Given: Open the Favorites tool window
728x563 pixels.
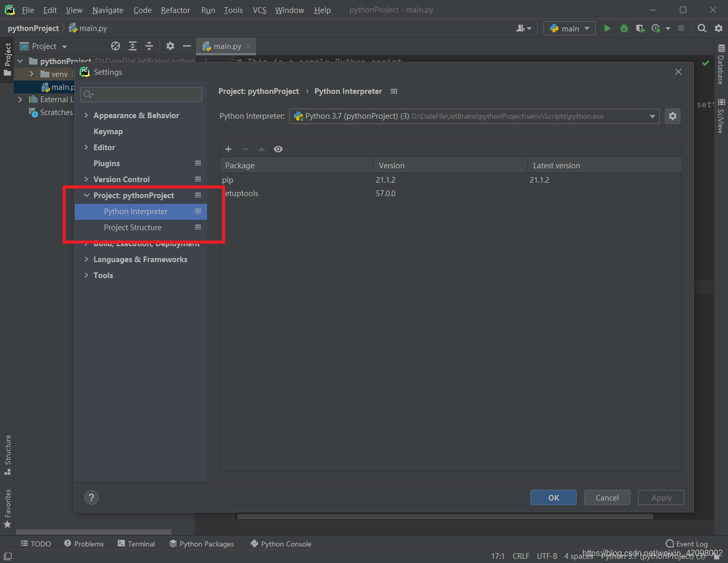Looking at the screenshot, I should pyautogui.click(x=7, y=508).
